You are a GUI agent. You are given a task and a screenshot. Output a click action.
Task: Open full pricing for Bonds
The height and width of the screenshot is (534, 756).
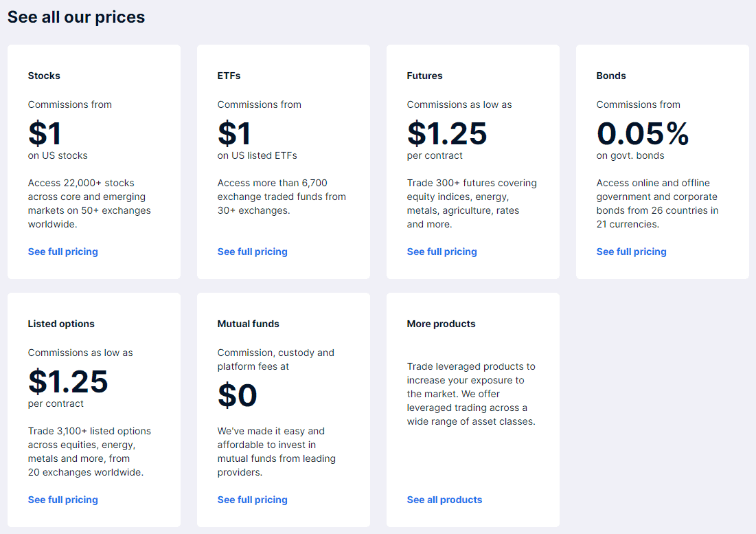click(x=631, y=252)
